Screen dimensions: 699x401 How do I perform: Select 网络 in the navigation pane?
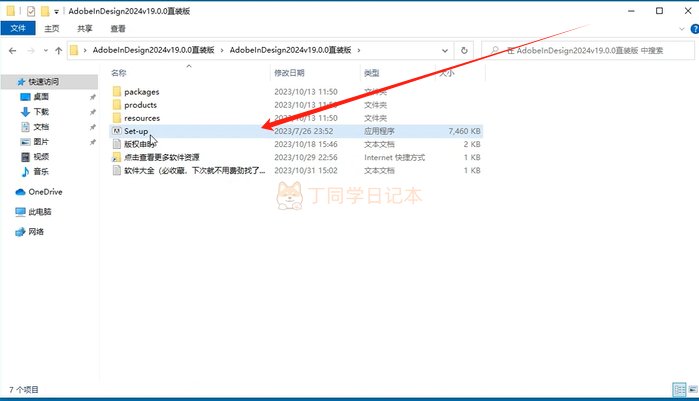tap(36, 232)
